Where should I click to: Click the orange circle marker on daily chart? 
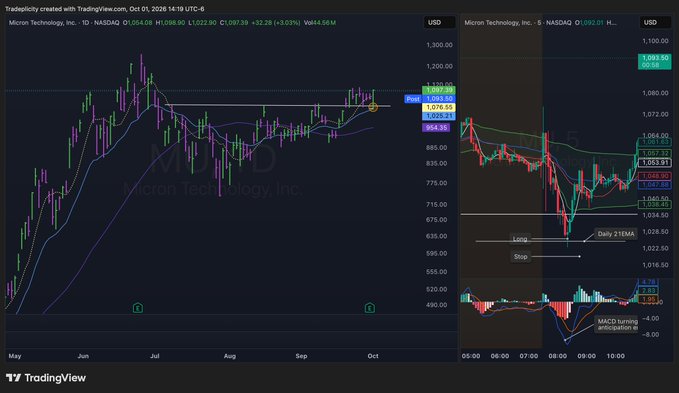click(373, 107)
